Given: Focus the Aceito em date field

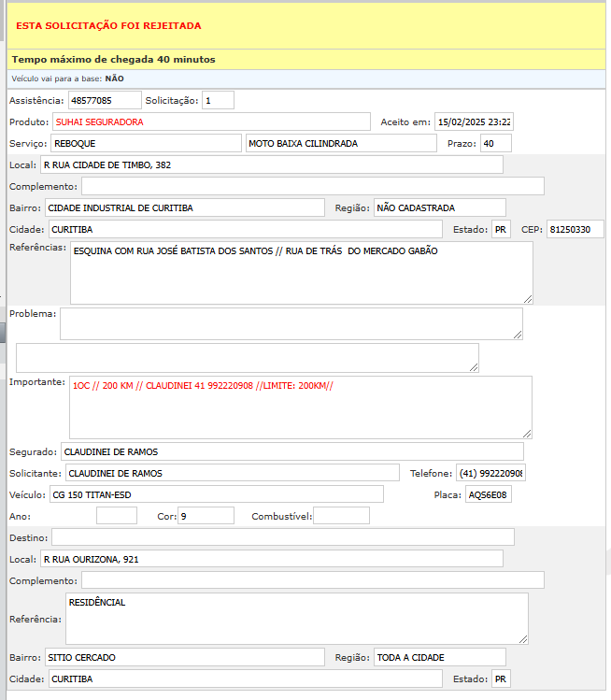Looking at the screenshot, I should tap(474, 121).
